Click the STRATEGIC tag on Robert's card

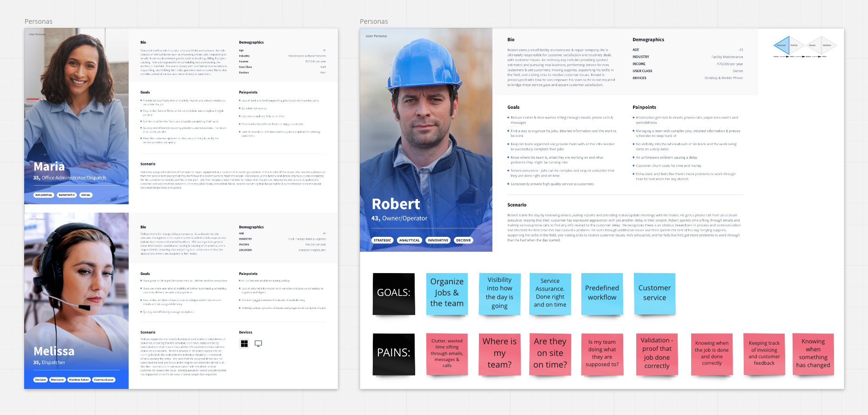click(x=382, y=241)
